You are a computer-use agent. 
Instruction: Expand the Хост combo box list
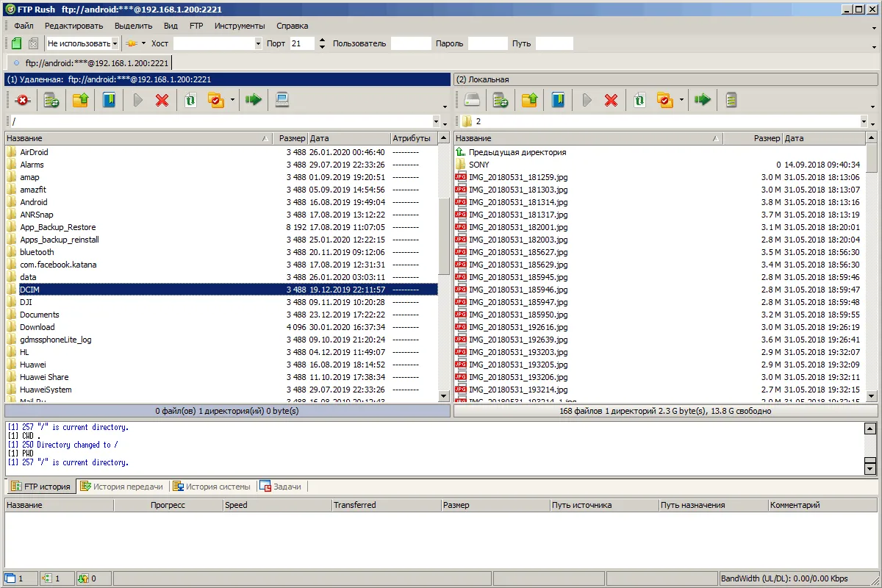[x=257, y=43]
